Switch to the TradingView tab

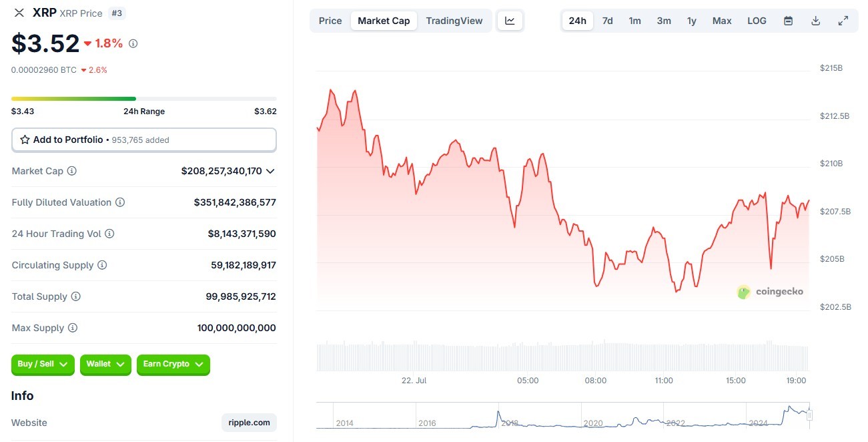454,21
